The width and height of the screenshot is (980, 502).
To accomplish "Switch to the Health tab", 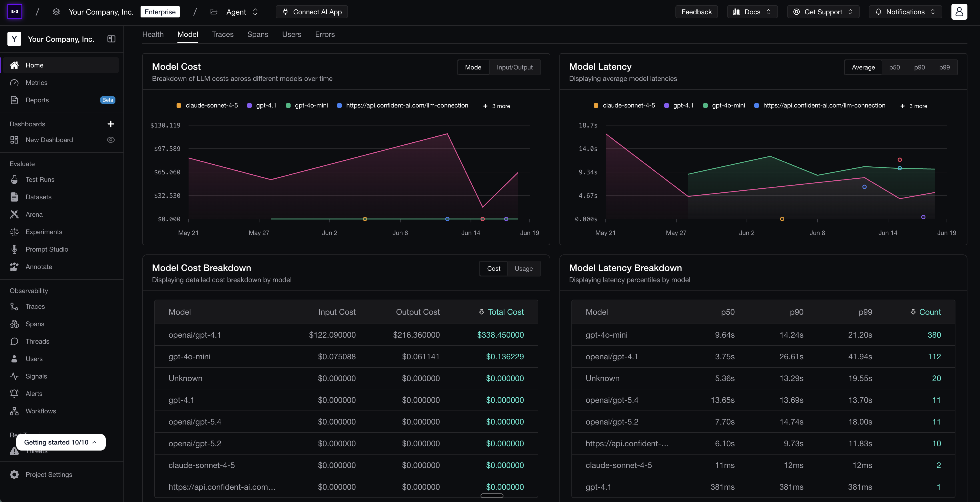I will (x=153, y=34).
